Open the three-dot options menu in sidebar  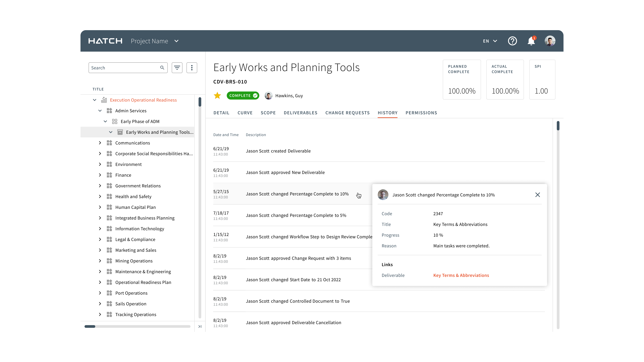pos(192,68)
